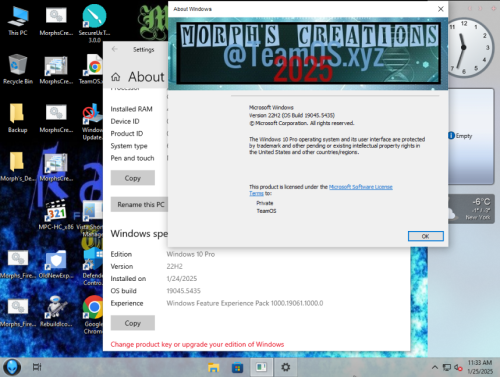
Task: Show hidden system tray icons chevron
Action: [435, 367]
